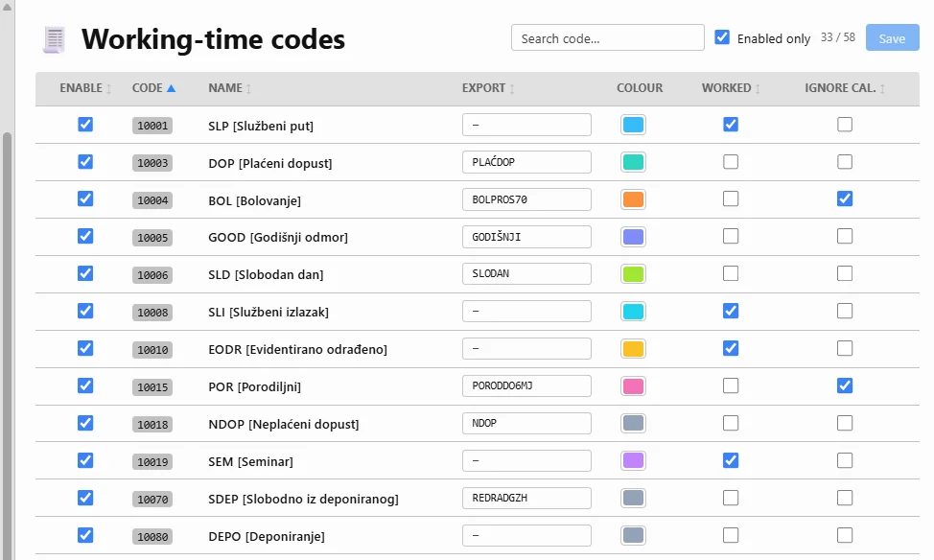Click the COLOUR column header
Viewport: 934px width, 560px height.
coord(640,88)
